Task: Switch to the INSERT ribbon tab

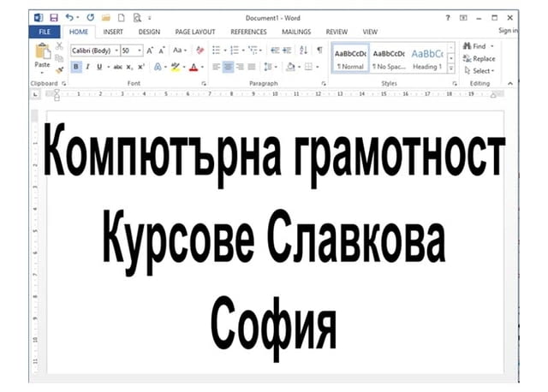Action: (x=113, y=32)
